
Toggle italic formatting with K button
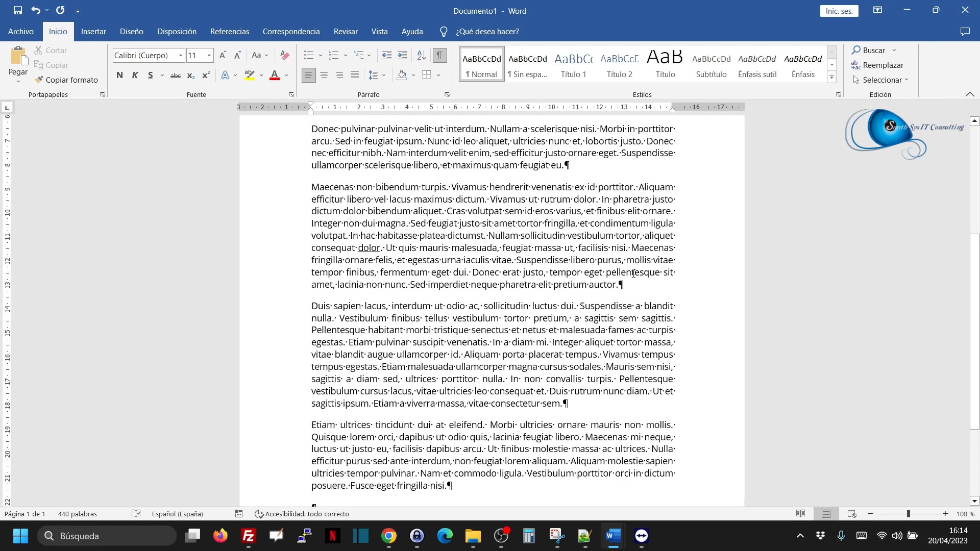[x=135, y=76]
